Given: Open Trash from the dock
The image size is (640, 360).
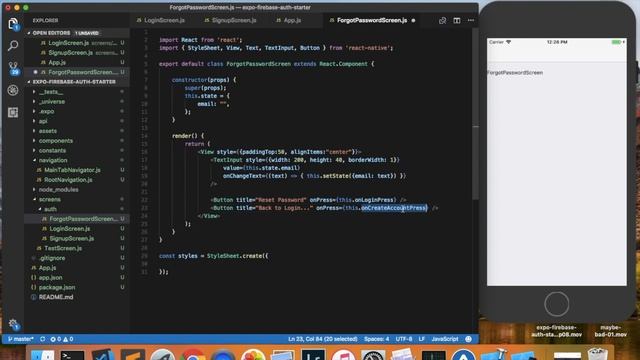Looking at the screenshot, I should tap(598, 354).
